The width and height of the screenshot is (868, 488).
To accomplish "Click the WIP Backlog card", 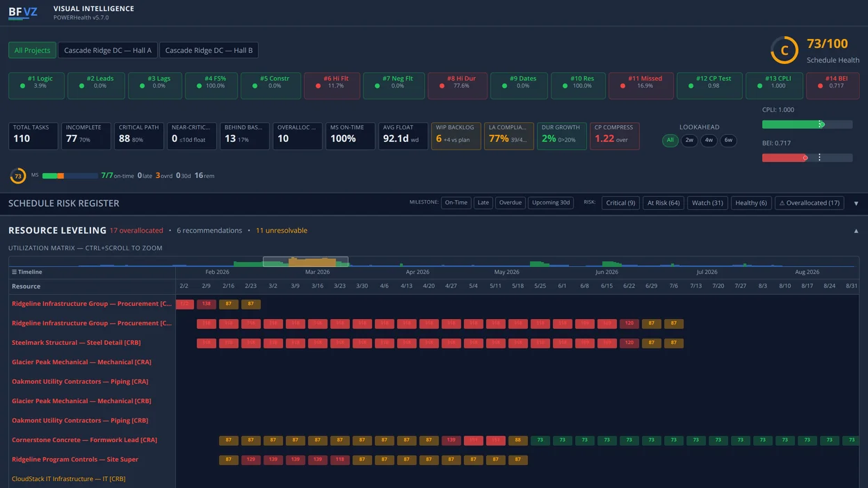I will (x=456, y=136).
